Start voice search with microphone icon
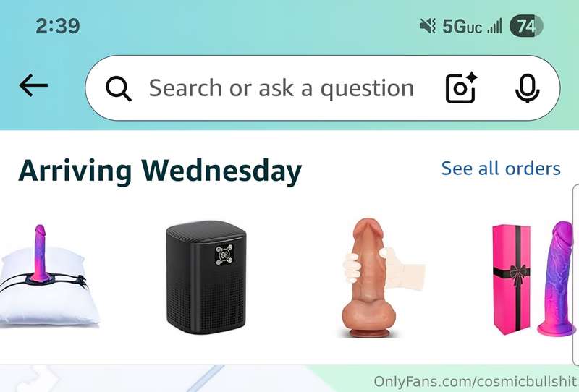Image resolution: width=579 pixels, height=392 pixels. (x=527, y=88)
